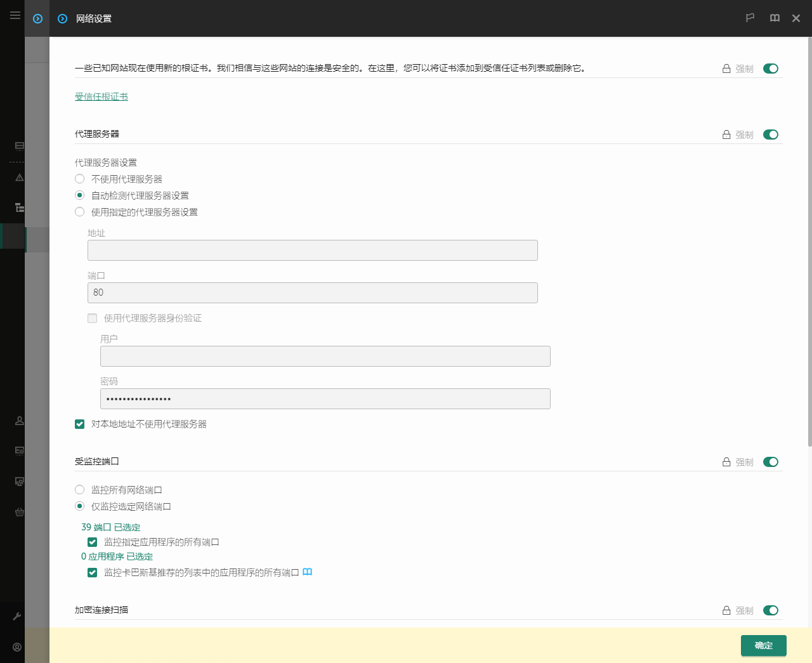Open the wrench settings icon in sidebar
This screenshot has height=663, width=812.
coord(17,616)
